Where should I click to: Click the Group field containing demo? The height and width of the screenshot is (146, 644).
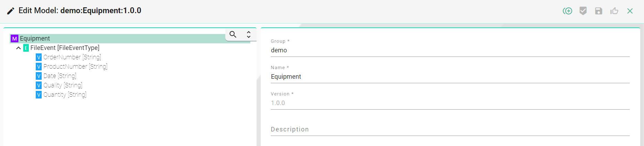[x=450, y=50]
